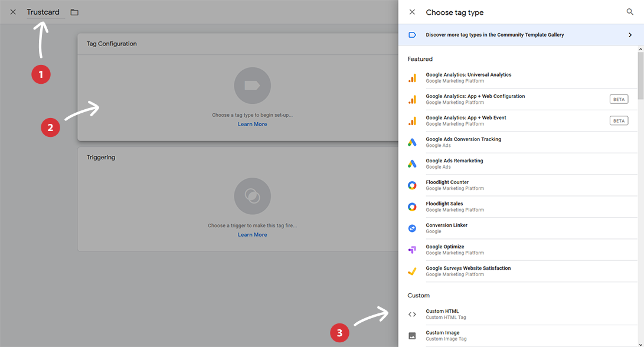The image size is (644, 347).
Task: Click the Community Template Gallery tag icon
Action: click(x=413, y=35)
